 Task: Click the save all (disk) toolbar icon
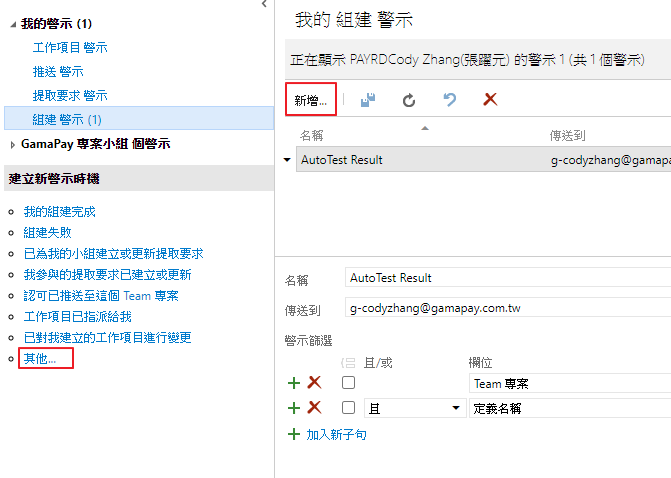(369, 100)
